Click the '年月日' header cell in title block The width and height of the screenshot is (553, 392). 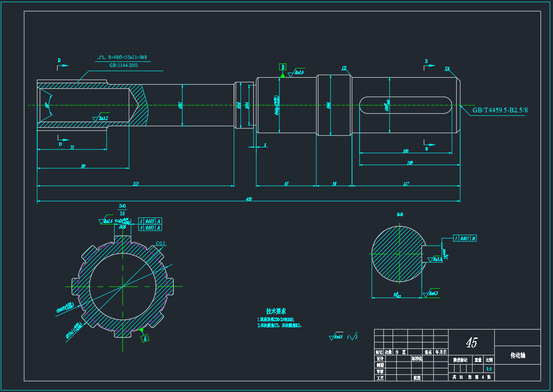point(441,352)
